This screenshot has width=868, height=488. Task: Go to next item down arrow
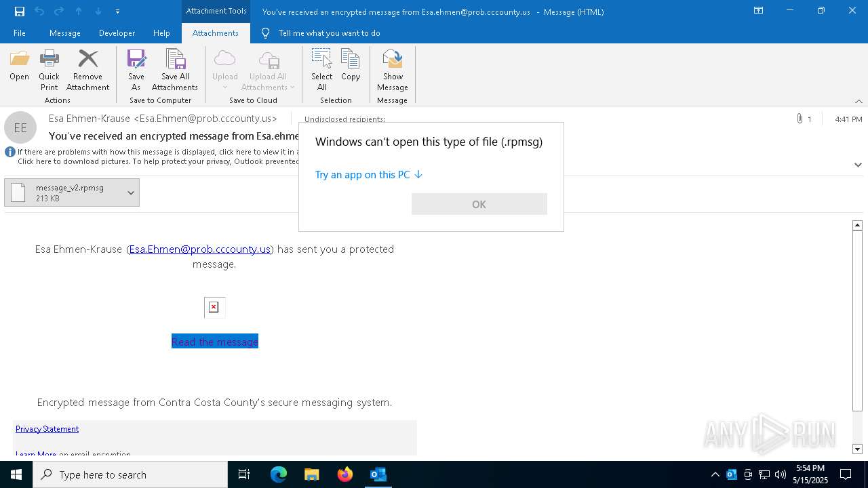pos(98,12)
